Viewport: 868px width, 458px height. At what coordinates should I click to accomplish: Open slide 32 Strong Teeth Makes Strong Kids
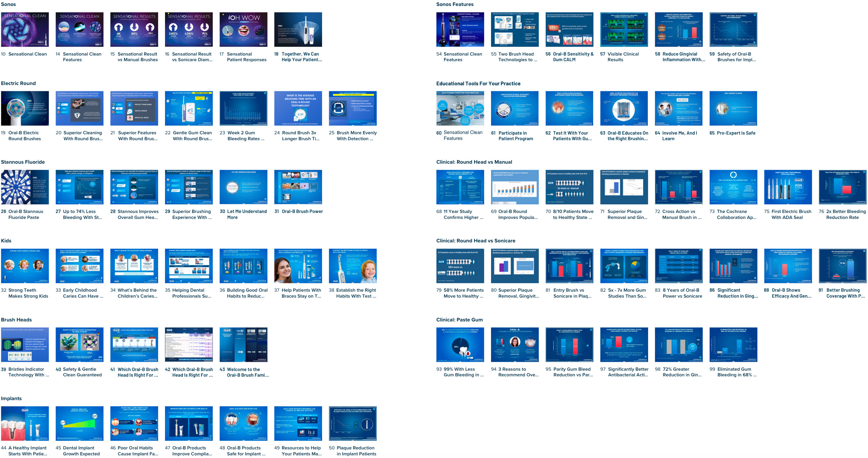24,266
